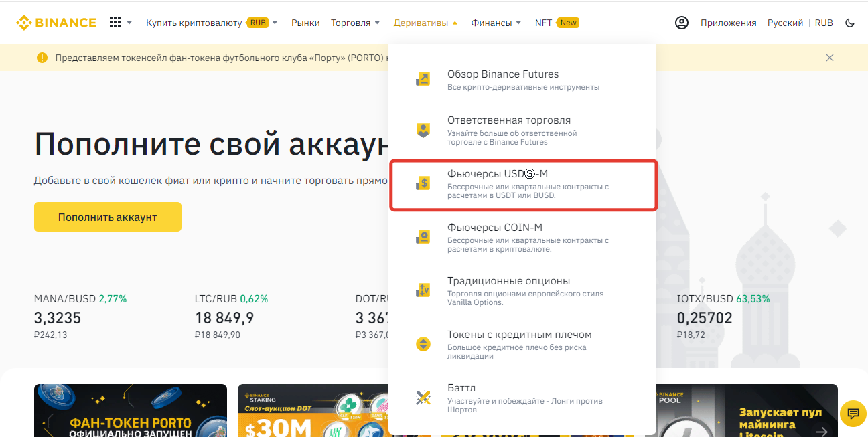This screenshot has height=437, width=868.
Task: Open the MANA/BUSD ticker
Action: click(x=80, y=317)
